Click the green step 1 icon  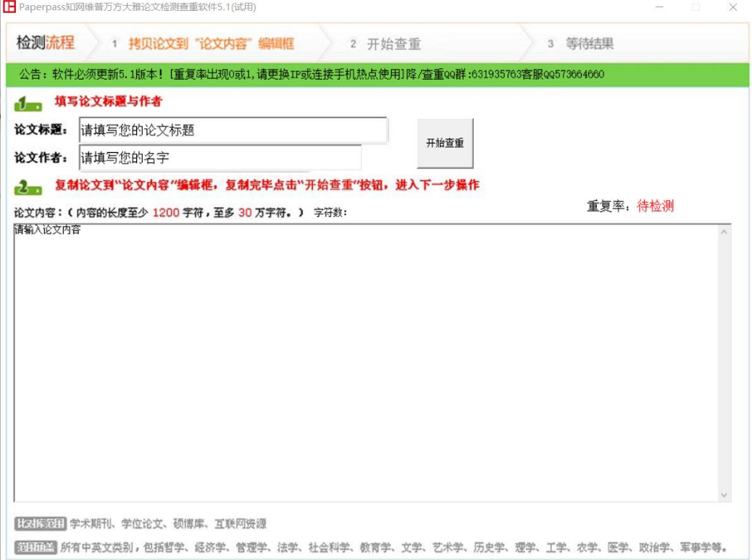[x=28, y=104]
